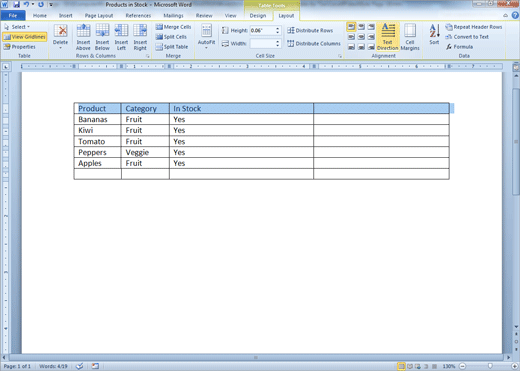Click Split Cells
This screenshot has height=371, width=520.
pos(171,37)
